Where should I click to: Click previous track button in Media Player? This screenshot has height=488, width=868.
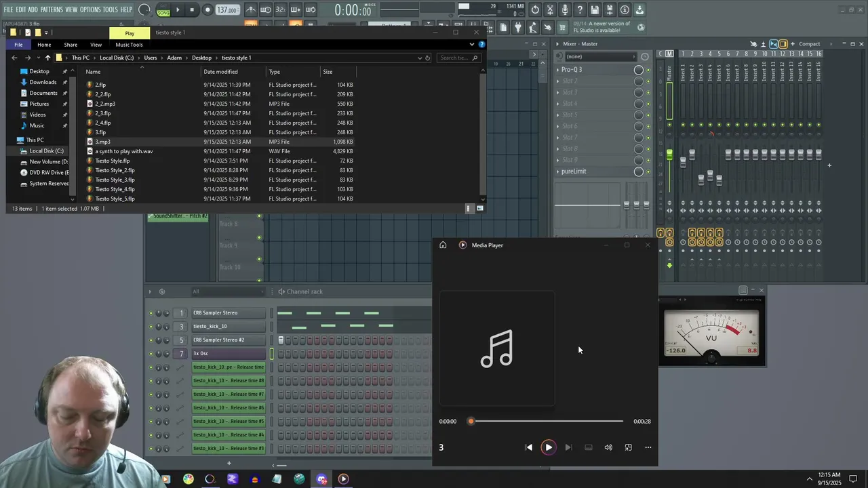tap(529, 447)
